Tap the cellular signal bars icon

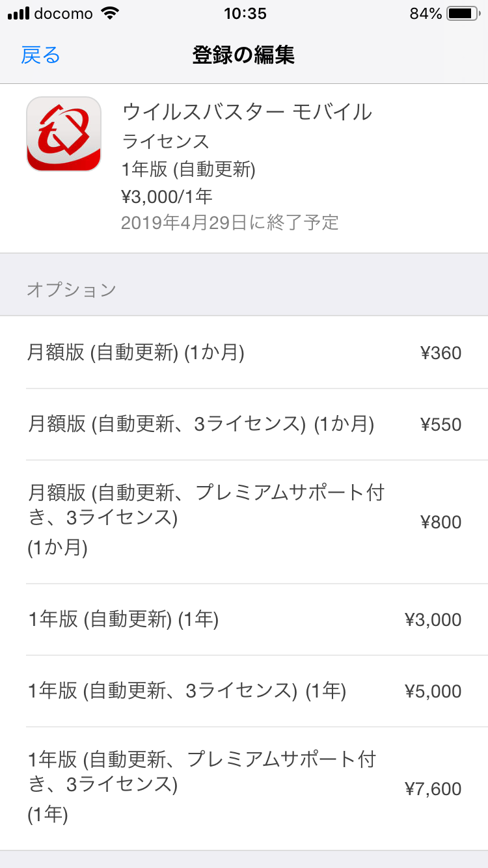pyautogui.click(x=19, y=14)
